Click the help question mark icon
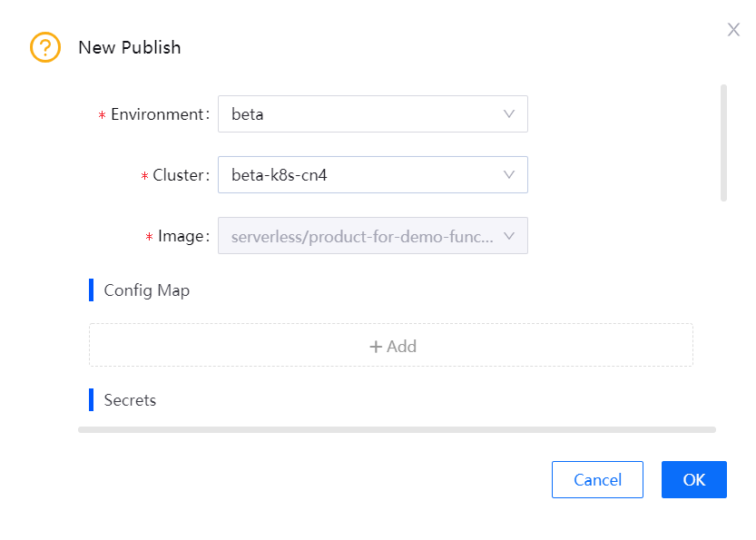This screenshot has height=540, width=756. click(44, 47)
